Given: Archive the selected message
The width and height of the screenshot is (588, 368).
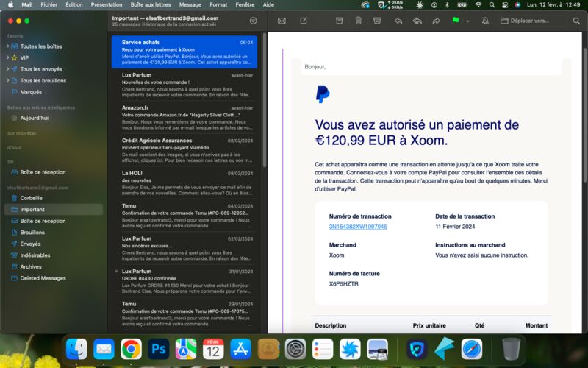Looking at the screenshot, I should tap(339, 21).
